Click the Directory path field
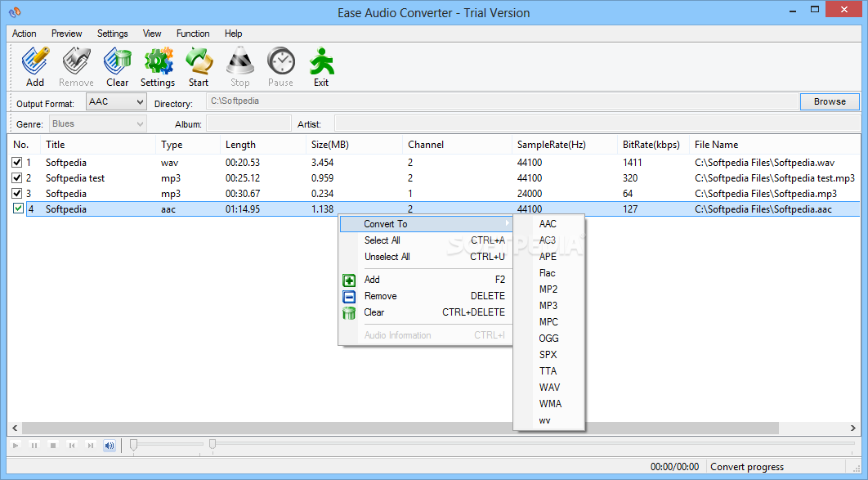This screenshot has height=480, width=868. click(x=502, y=101)
